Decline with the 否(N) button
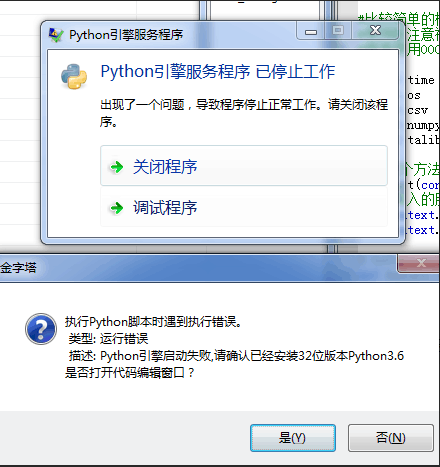Viewport: 440px width, 467px height. (391, 438)
